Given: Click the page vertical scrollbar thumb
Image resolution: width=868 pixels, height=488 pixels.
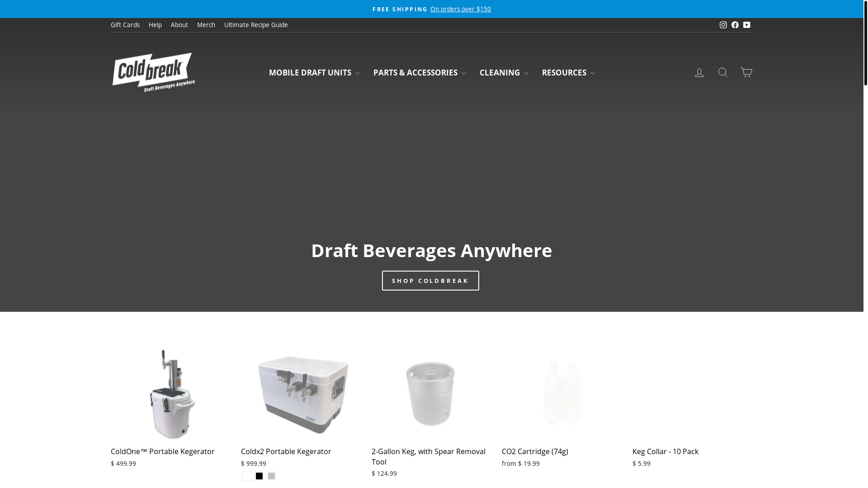Looking at the screenshot, I should tap(866, 43).
